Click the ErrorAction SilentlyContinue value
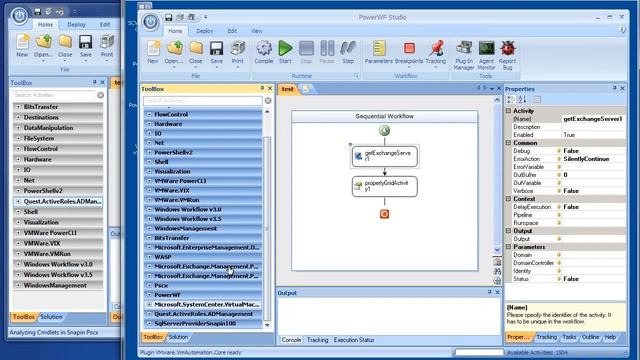The width and height of the screenshot is (640, 360). (593, 159)
